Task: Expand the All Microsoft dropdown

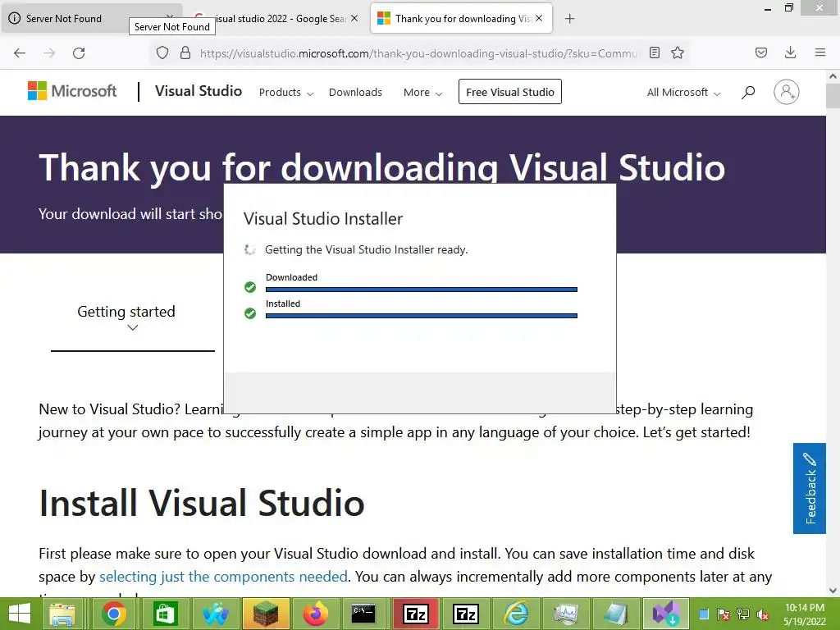Action: (x=683, y=92)
